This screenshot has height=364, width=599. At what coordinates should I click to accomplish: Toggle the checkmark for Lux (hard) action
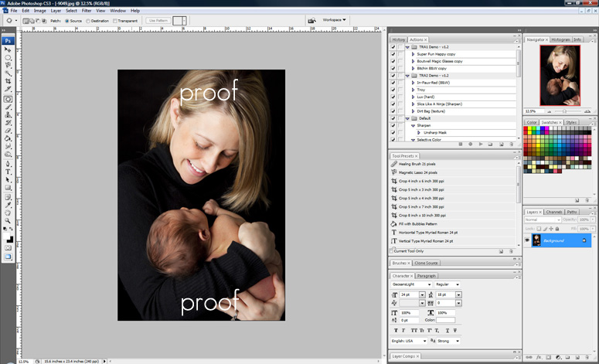pos(393,97)
